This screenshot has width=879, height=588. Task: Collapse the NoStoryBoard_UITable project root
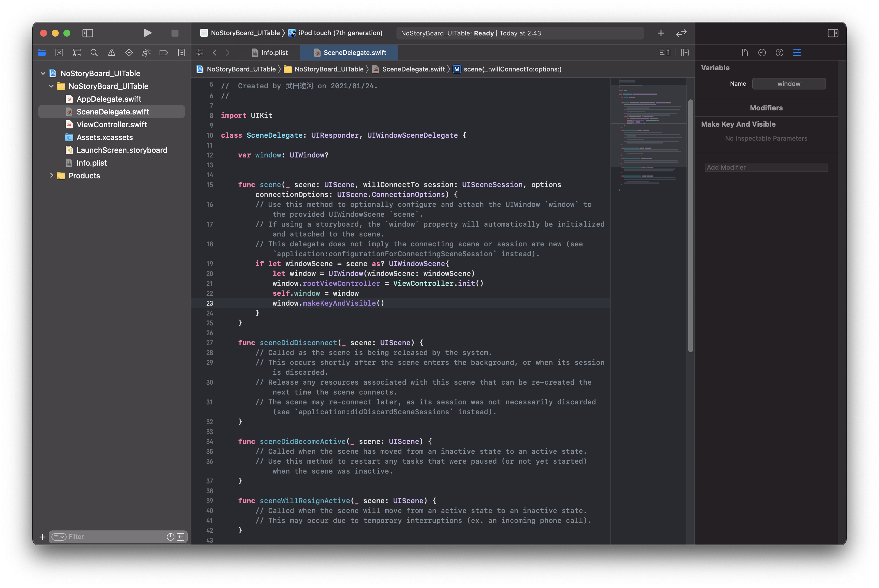pyautogui.click(x=43, y=73)
